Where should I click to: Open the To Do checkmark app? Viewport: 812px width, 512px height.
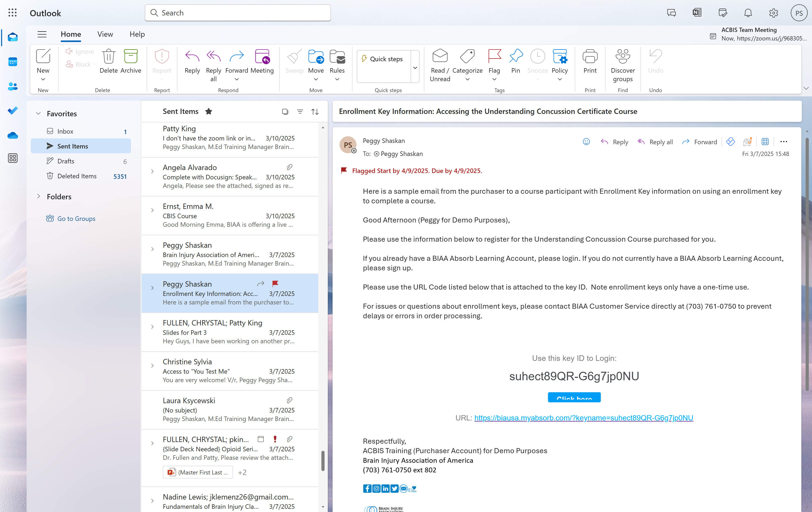(13, 111)
